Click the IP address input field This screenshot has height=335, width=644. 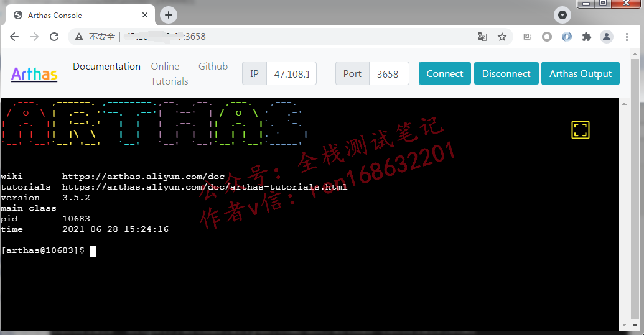(x=291, y=74)
